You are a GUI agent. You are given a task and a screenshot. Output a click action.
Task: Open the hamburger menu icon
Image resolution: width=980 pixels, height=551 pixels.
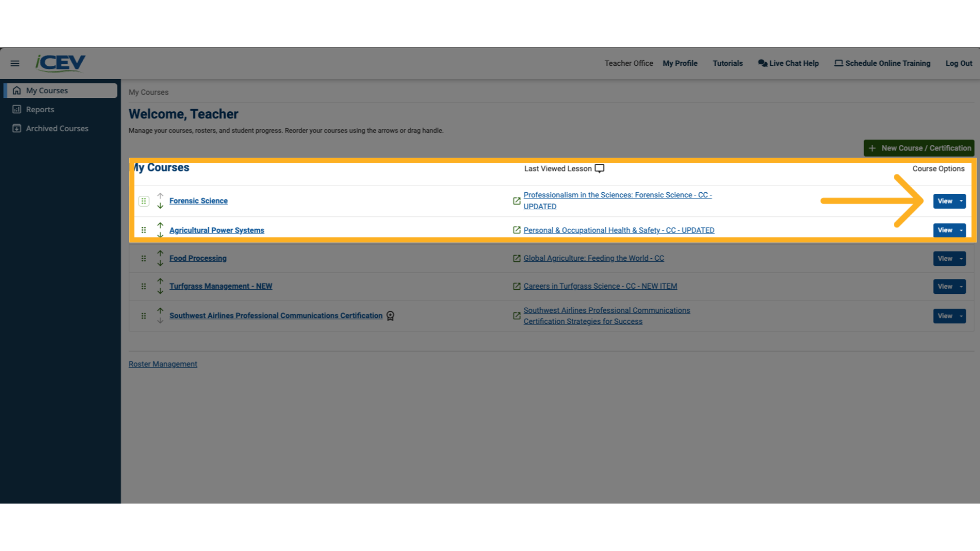pyautogui.click(x=15, y=63)
